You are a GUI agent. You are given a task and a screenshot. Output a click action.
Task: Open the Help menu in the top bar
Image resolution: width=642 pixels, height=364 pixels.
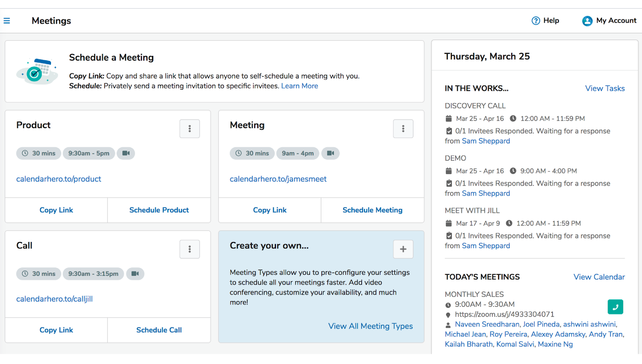[545, 20]
